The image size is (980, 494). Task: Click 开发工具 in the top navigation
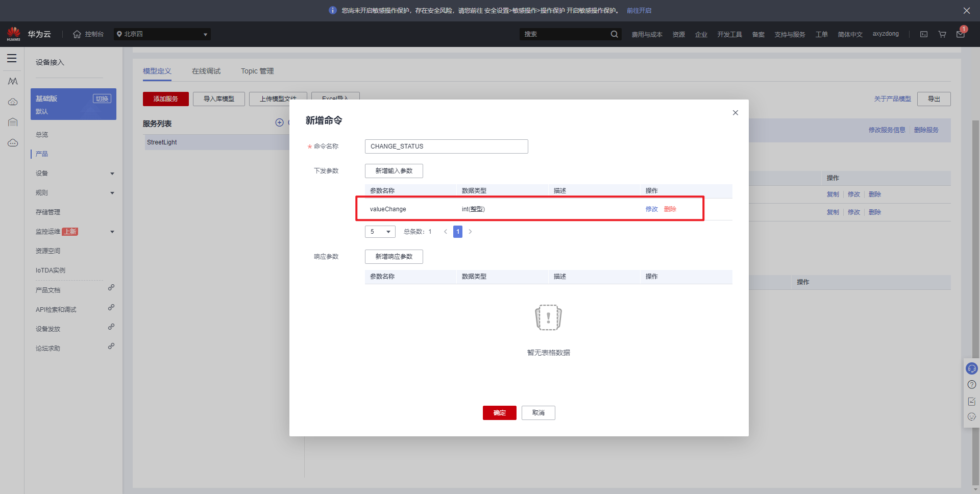(729, 34)
